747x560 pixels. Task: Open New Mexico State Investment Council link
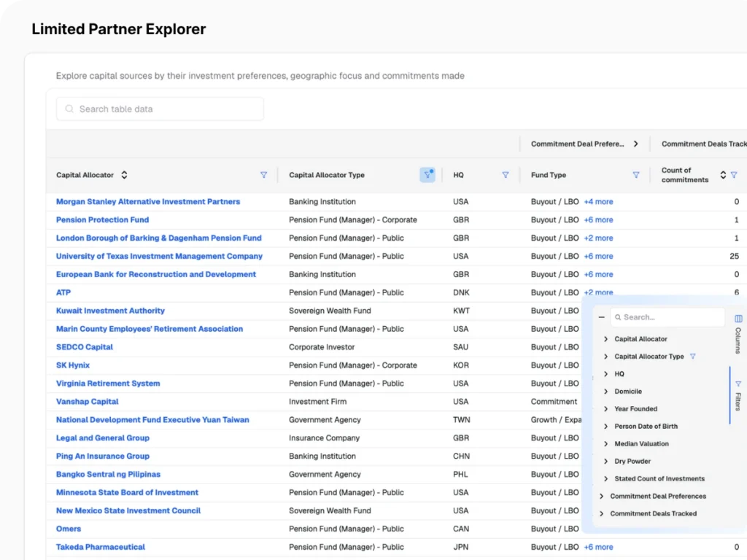coord(128,510)
